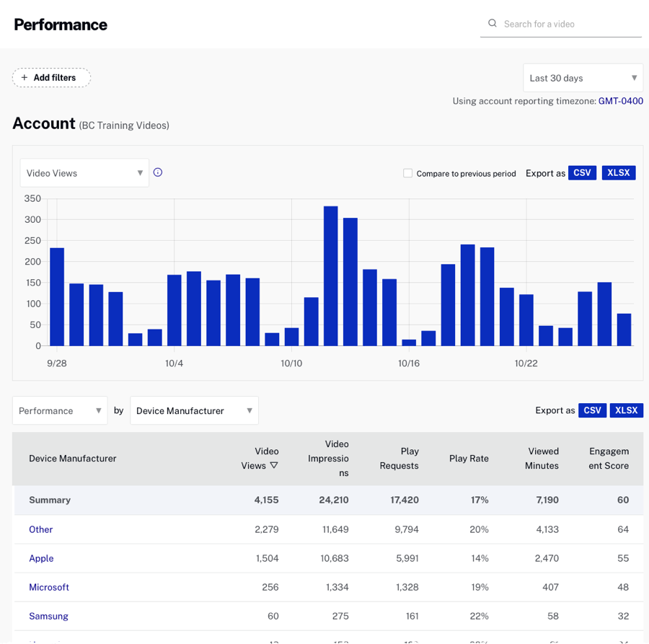The width and height of the screenshot is (649, 644).
Task: Click the GMT-0400 timezone link
Action: [x=622, y=101]
